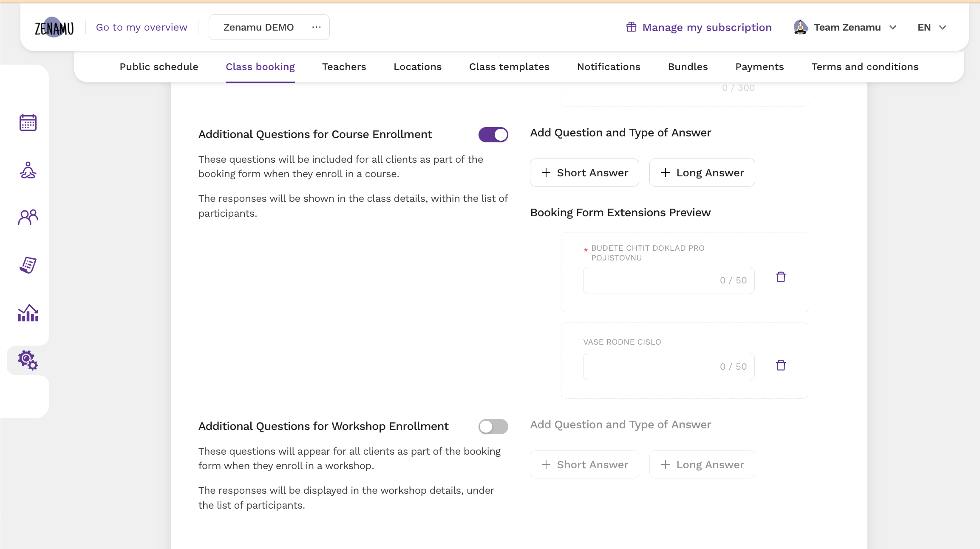The width and height of the screenshot is (980, 549).
Task: Delete the VASE RODNE CISLO question
Action: [780, 365]
